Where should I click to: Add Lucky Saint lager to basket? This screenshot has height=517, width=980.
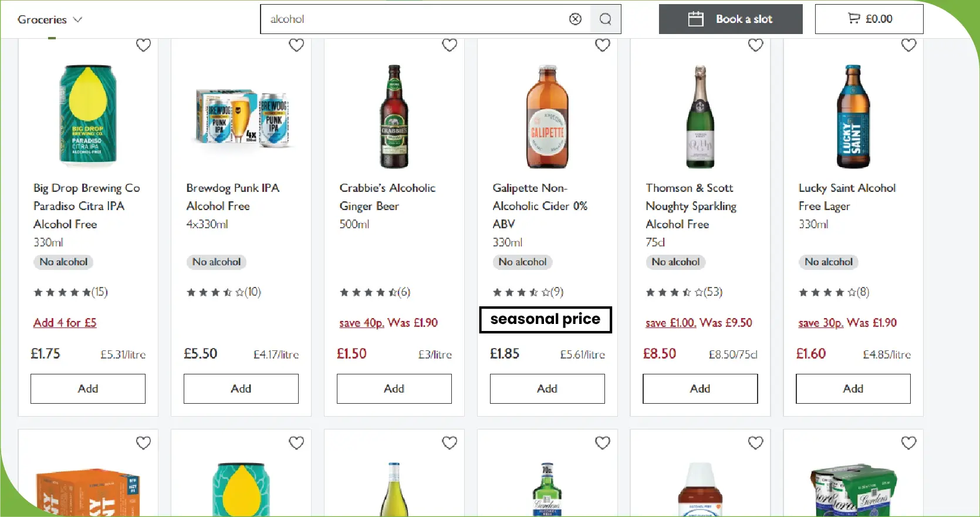point(853,388)
